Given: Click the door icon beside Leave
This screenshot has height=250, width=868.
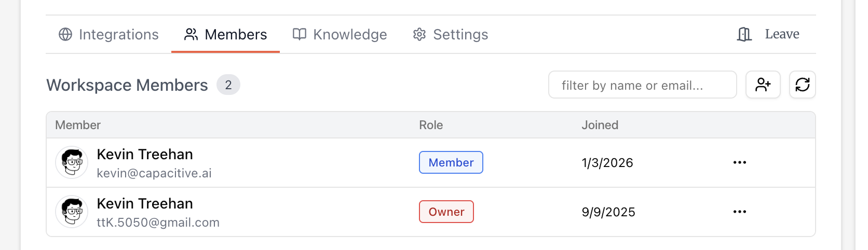Looking at the screenshot, I should click(744, 34).
